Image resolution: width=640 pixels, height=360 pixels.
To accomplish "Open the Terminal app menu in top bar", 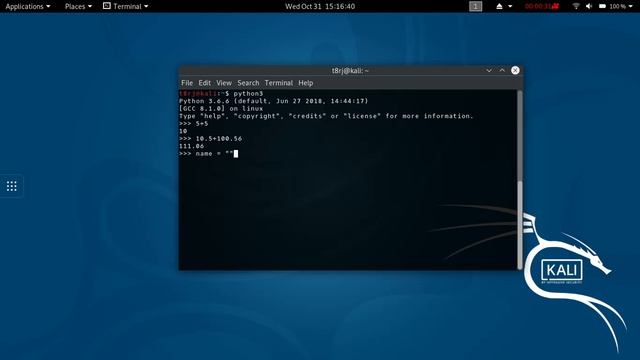I will click(x=126, y=6).
